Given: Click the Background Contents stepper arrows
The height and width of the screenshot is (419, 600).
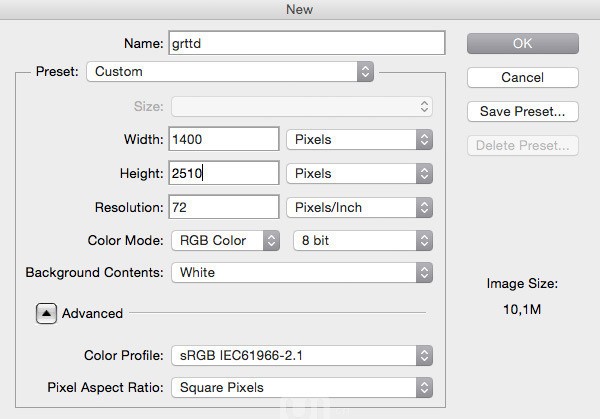Looking at the screenshot, I should [424, 272].
